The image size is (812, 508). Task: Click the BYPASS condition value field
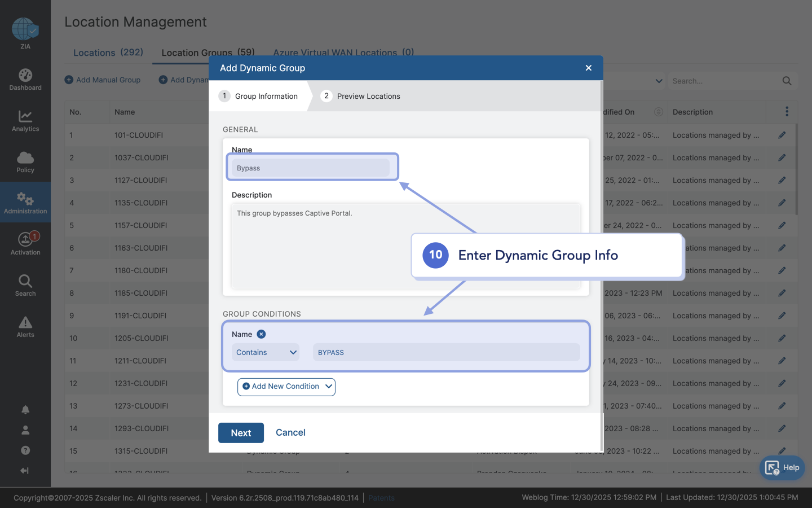point(446,352)
